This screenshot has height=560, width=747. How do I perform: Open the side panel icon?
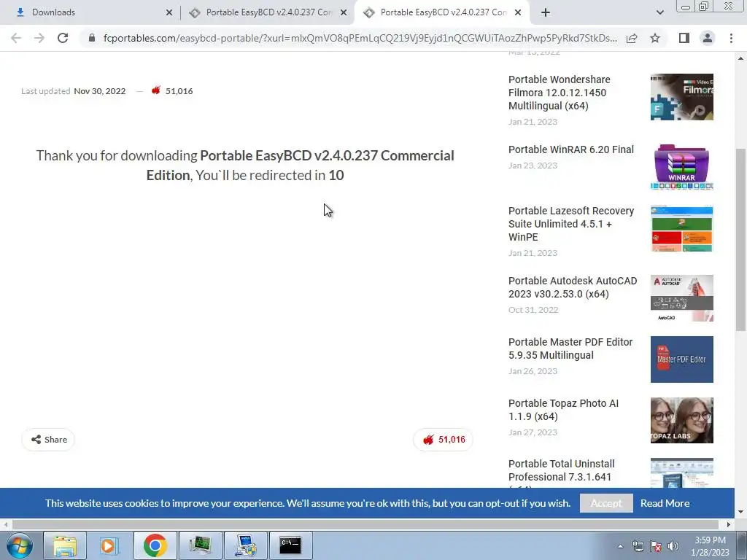coord(684,38)
